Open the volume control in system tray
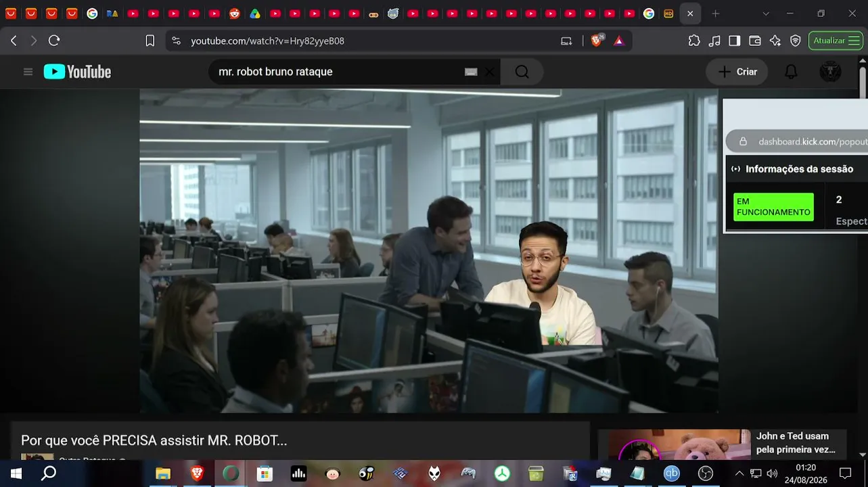The height and width of the screenshot is (487, 868). coord(772,473)
